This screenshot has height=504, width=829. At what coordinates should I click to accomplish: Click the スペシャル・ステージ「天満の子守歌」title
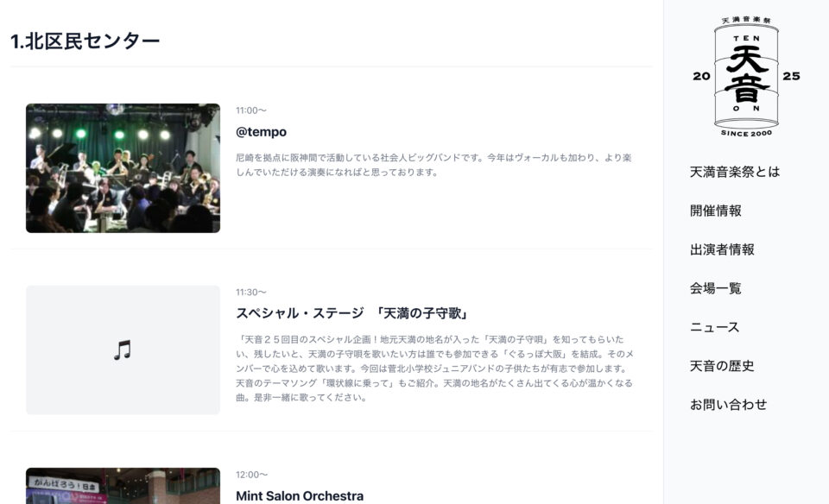click(352, 313)
